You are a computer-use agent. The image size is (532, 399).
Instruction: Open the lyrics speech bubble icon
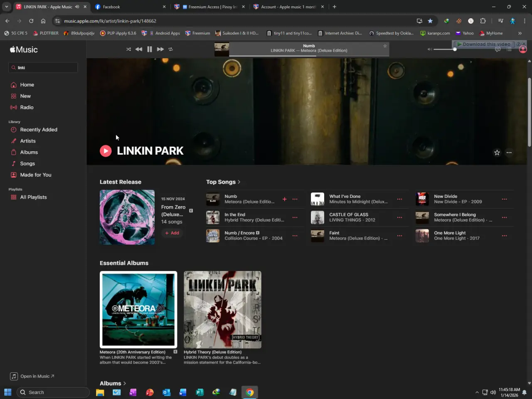pyautogui.click(x=498, y=49)
